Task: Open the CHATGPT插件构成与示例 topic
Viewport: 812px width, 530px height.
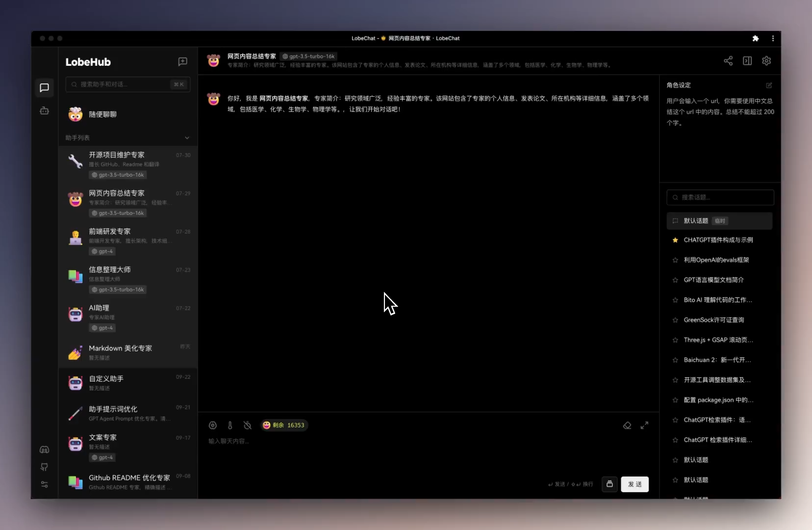Action: [718, 240]
